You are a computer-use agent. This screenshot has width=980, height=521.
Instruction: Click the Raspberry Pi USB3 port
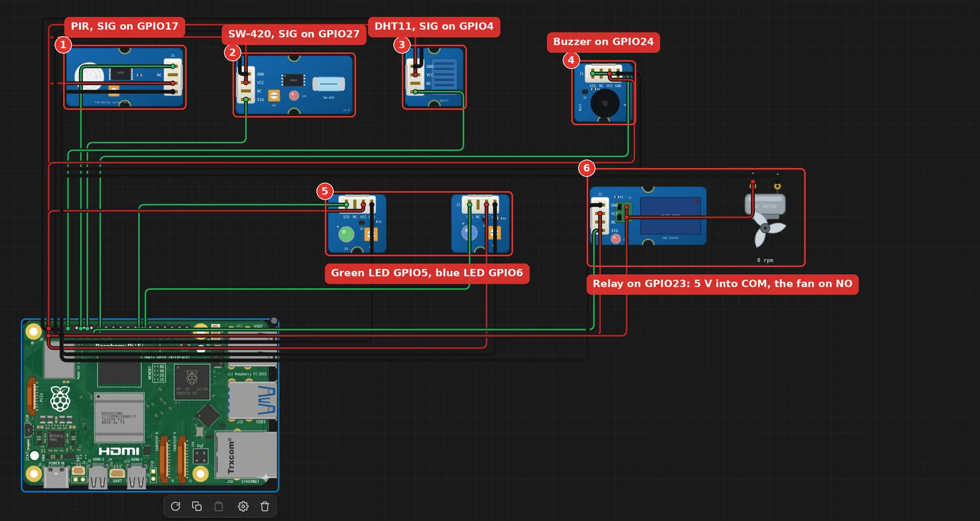(252, 400)
